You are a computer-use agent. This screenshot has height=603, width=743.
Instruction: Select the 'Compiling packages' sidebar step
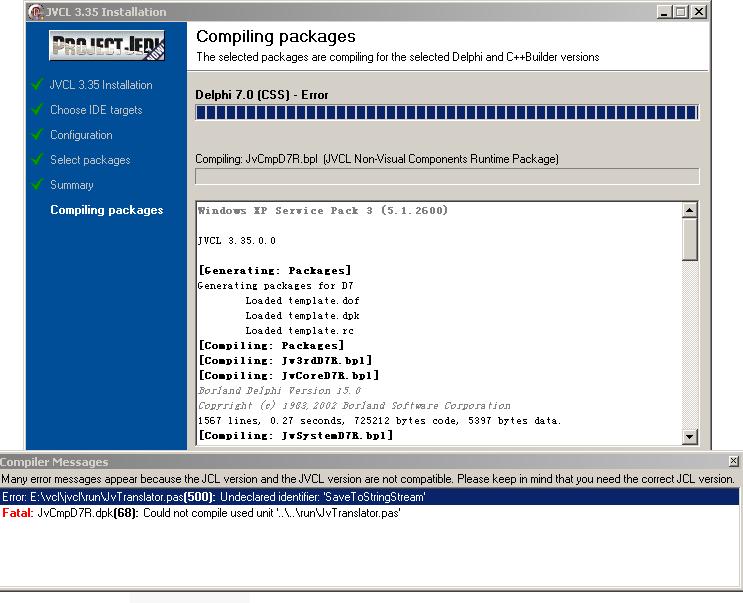tap(106, 210)
